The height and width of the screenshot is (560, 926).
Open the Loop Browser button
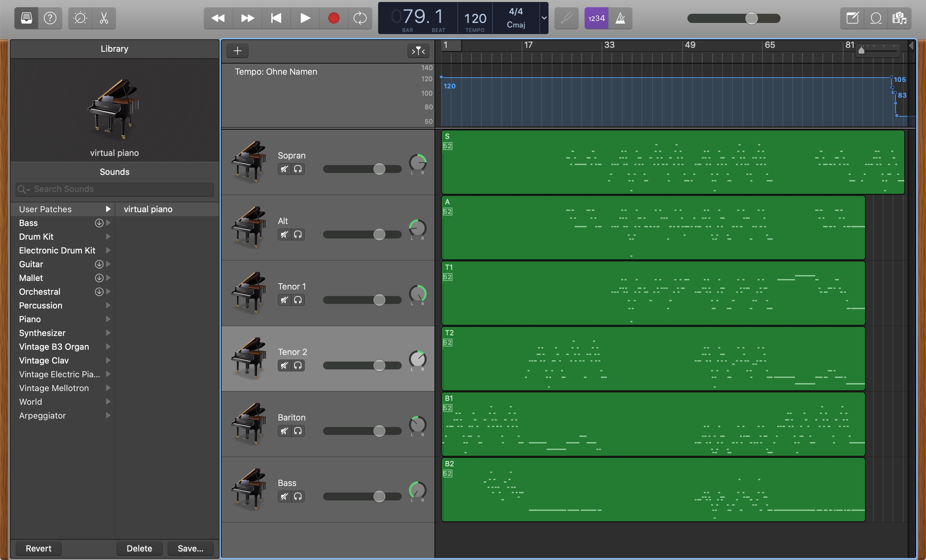(876, 18)
